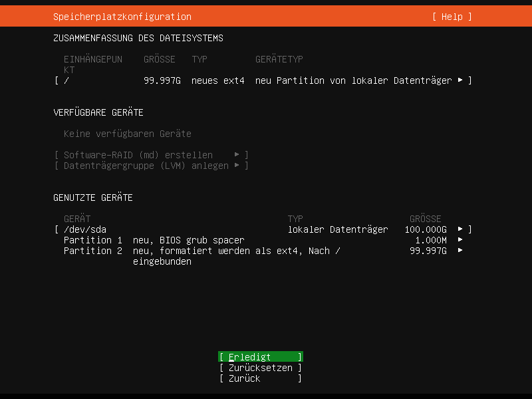532x399 pixels.
Task: Click arrow icon beside Datenträgergruppe (LVM) anlegen
Action: coord(237,166)
